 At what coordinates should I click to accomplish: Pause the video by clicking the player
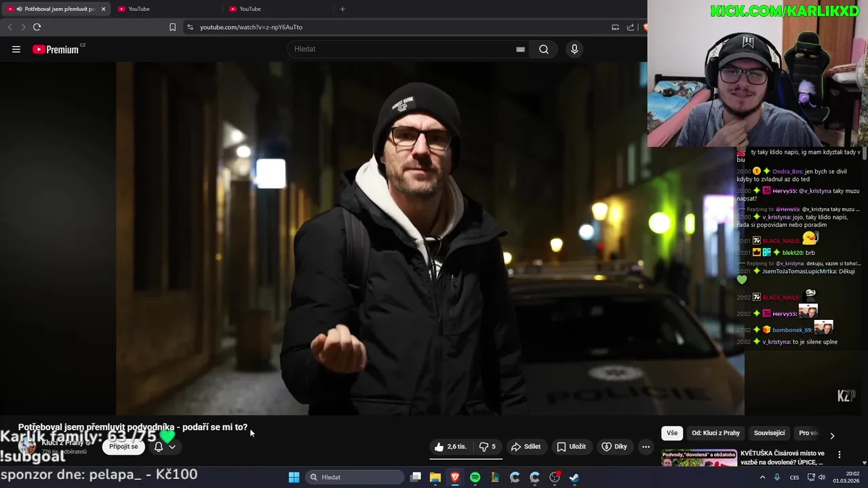pyautogui.click(x=430, y=238)
